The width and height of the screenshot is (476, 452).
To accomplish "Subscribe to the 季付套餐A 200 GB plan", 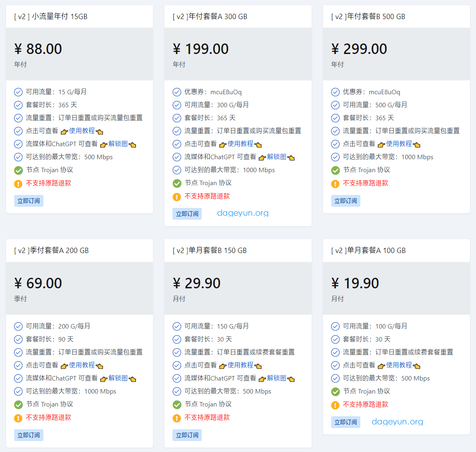I will [x=28, y=435].
